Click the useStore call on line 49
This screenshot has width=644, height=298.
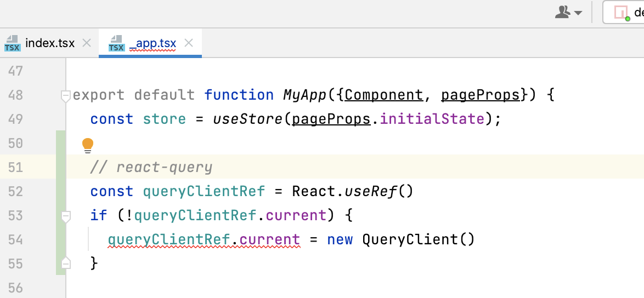[247, 119]
